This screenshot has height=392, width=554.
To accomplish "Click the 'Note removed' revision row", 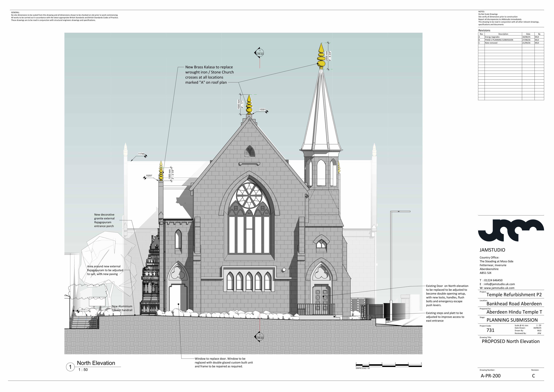I will (511, 43).
